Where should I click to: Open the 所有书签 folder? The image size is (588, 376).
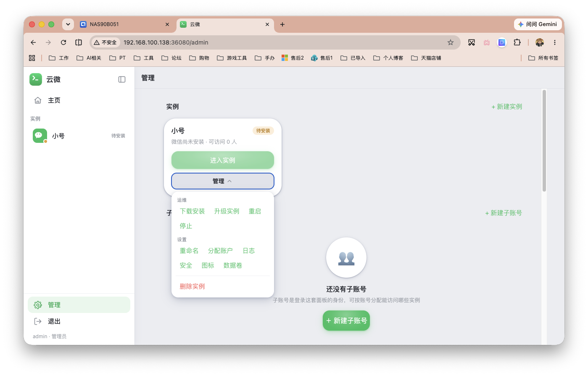(543, 58)
